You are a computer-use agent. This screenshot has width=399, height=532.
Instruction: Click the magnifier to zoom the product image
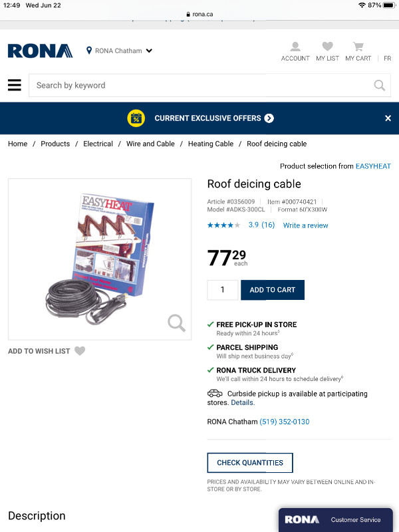click(x=176, y=323)
